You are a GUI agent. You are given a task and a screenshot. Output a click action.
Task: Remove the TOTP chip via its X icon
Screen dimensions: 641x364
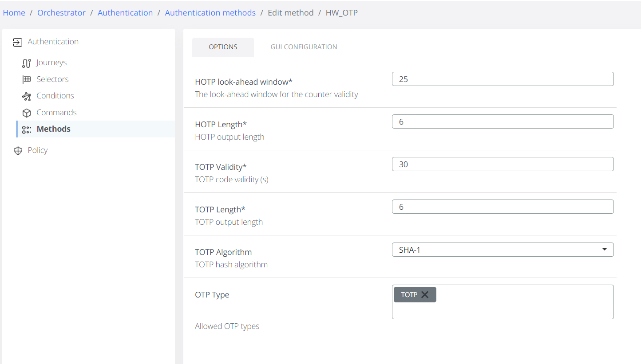[x=425, y=294]
